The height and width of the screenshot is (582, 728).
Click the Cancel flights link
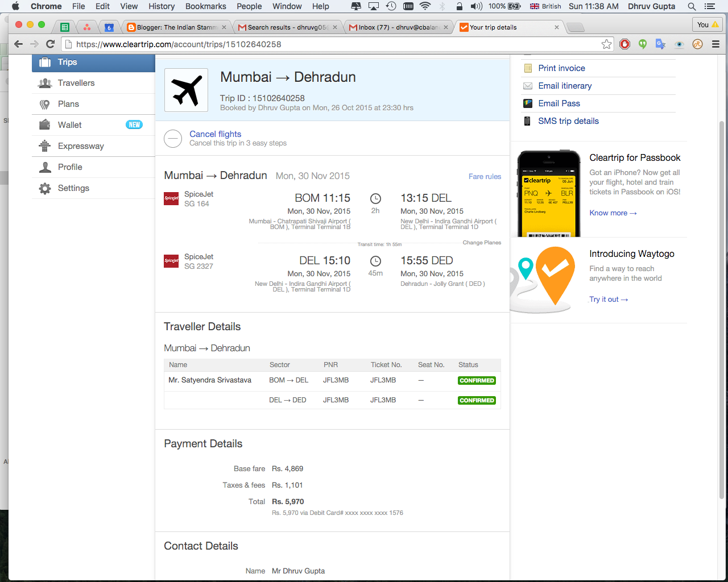pyautogui.click(x=215, y=134)
